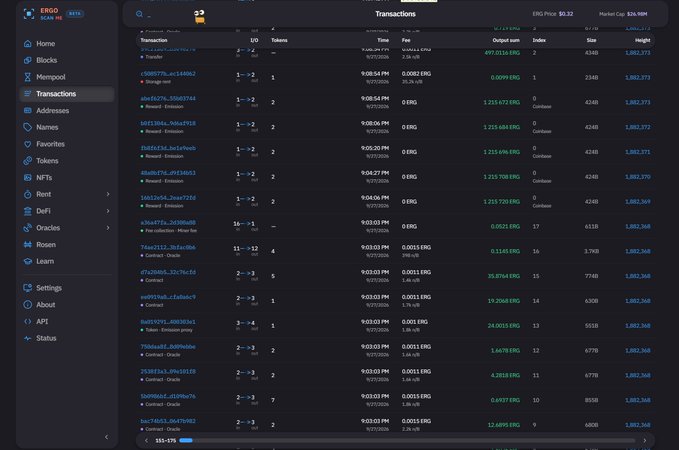
Task: Click the 151-175 page range text
Action: point(165,440)
